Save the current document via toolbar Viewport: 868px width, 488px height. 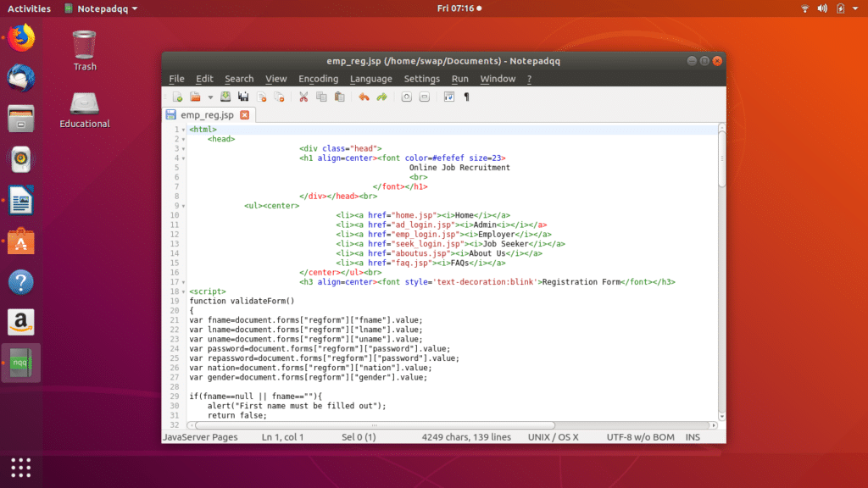point(225,97)
